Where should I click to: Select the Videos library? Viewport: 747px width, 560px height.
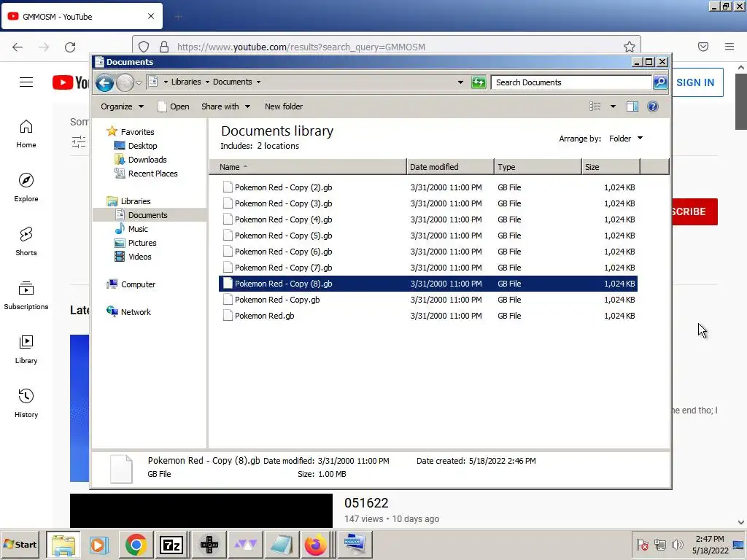(139, 257)
